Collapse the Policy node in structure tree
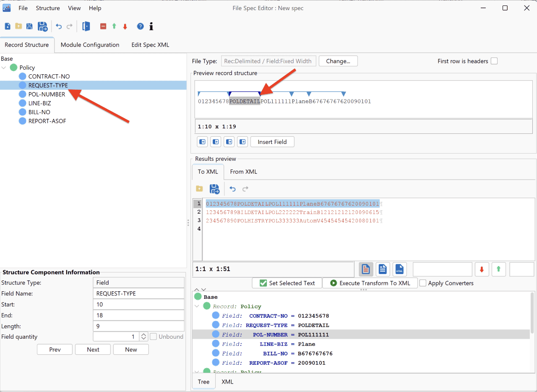 (4, 68)
